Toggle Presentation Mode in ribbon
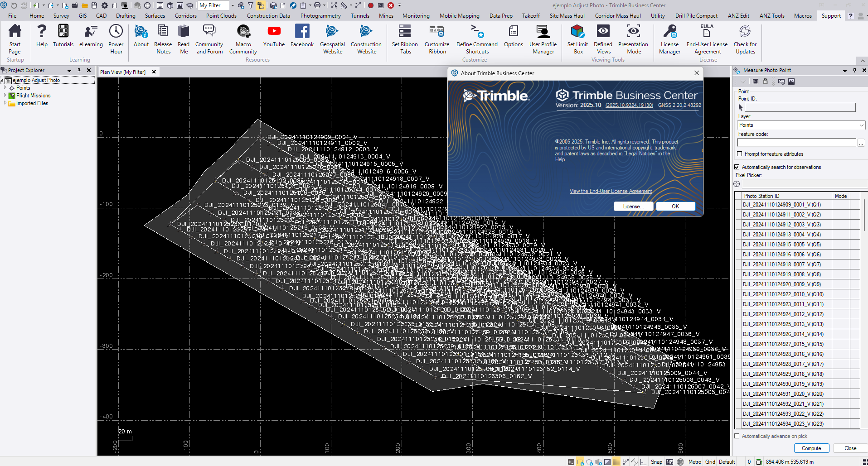The height and width of the screenshot is (466, 868). coord(633,39)
